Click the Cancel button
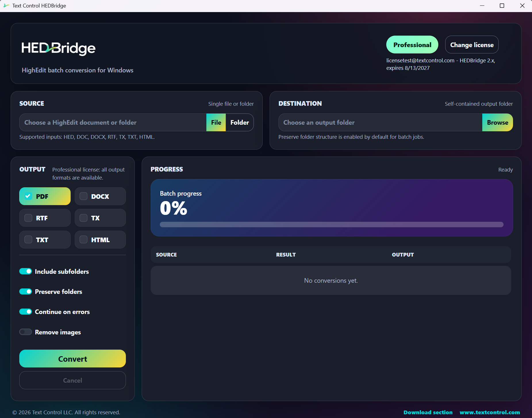The height and width of the screenshot is (418, 532). (72, 380)
